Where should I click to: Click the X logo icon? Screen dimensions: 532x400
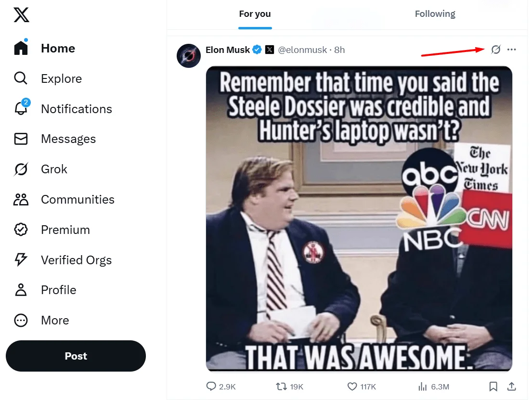[21, 14]
